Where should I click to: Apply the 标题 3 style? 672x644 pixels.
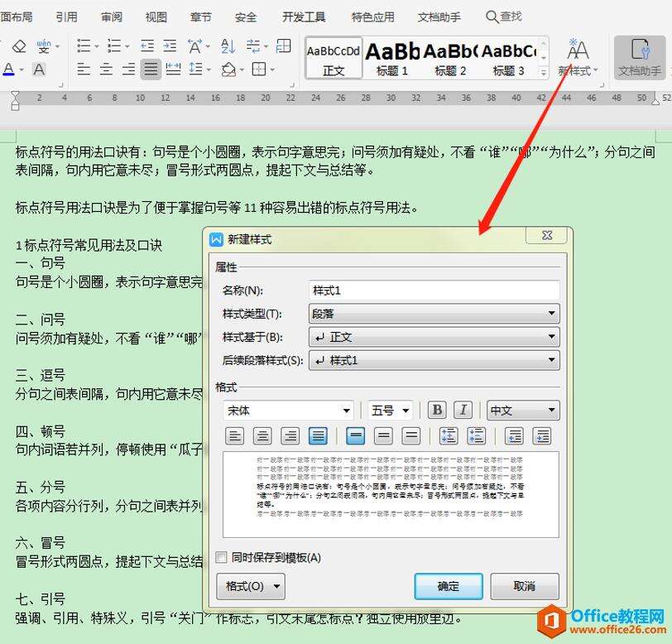coord(508,59)
